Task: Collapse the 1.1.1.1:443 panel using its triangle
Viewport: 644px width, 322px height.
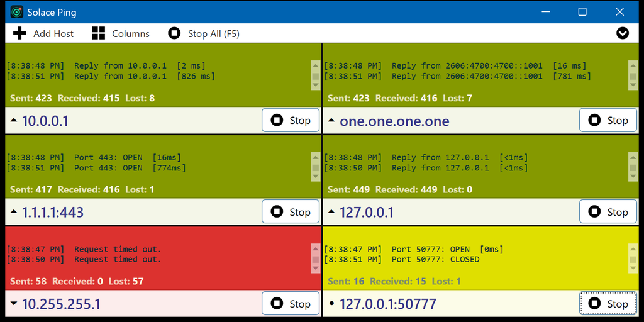Action: pyautogui.click(x=14, y=212)
